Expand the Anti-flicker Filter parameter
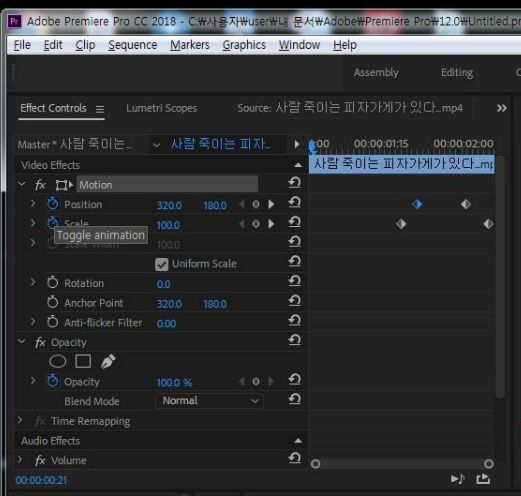The width and height of the screenshot is (521, 496). (x=33, y=321)
